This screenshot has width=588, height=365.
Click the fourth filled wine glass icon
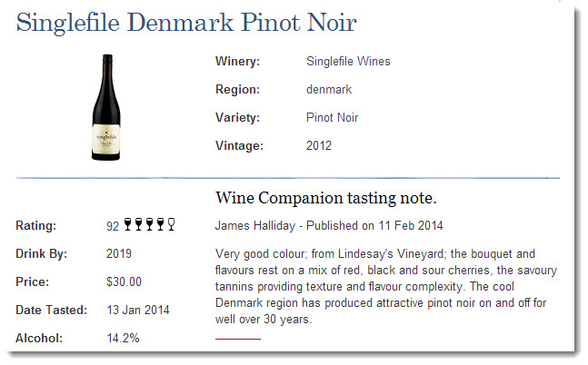point(160,224)
